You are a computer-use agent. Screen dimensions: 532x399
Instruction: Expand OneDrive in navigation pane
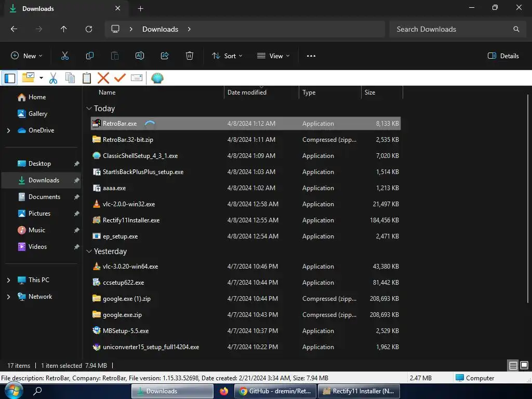tap(8, 130)
